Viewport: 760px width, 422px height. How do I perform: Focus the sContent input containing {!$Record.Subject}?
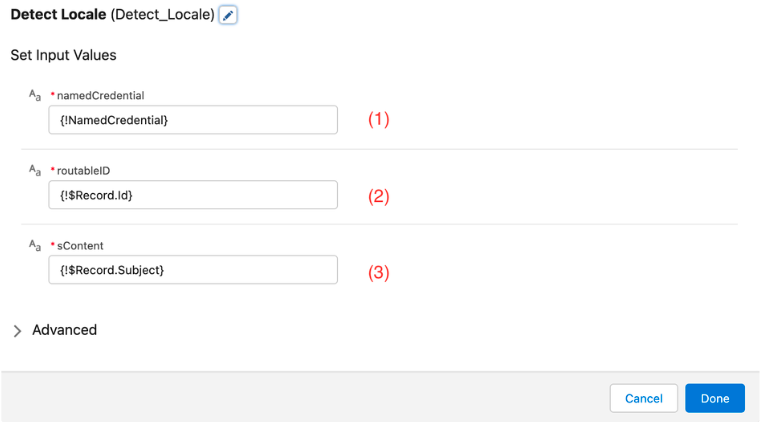[193, 270]
